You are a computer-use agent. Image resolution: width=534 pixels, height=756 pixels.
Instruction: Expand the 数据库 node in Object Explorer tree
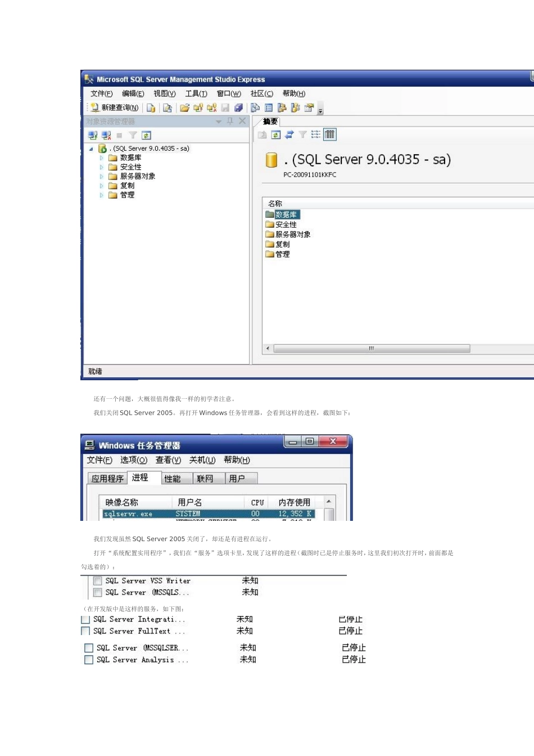[102, 158]
